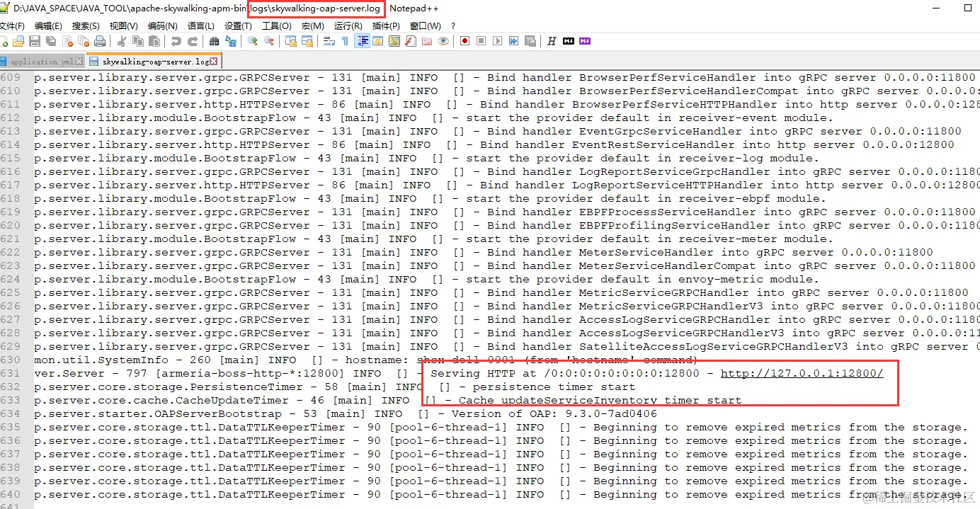
Task: Close the skywalking-oap-server.log tab
Action: pyautogui.click(x=213, y=62)
